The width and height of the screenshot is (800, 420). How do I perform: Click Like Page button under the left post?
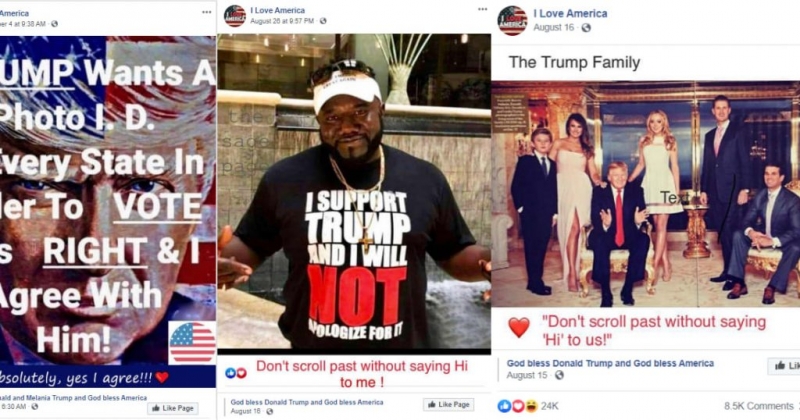173,408
